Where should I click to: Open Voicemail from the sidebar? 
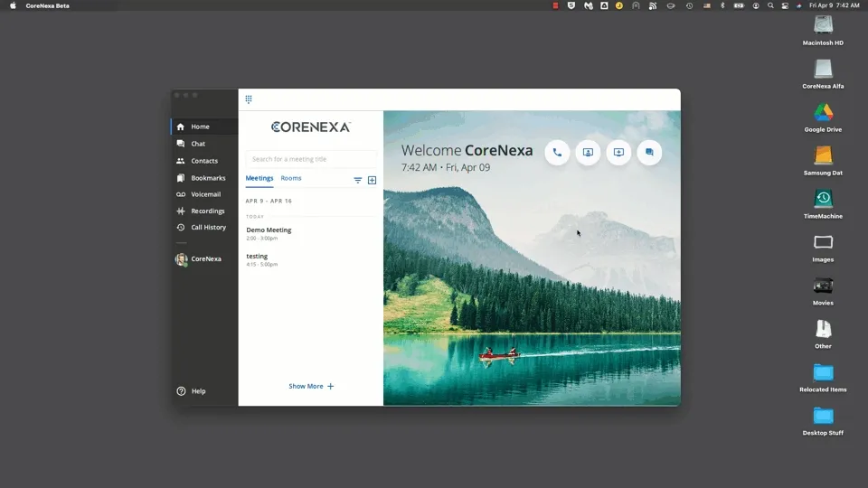click(204, 194)
